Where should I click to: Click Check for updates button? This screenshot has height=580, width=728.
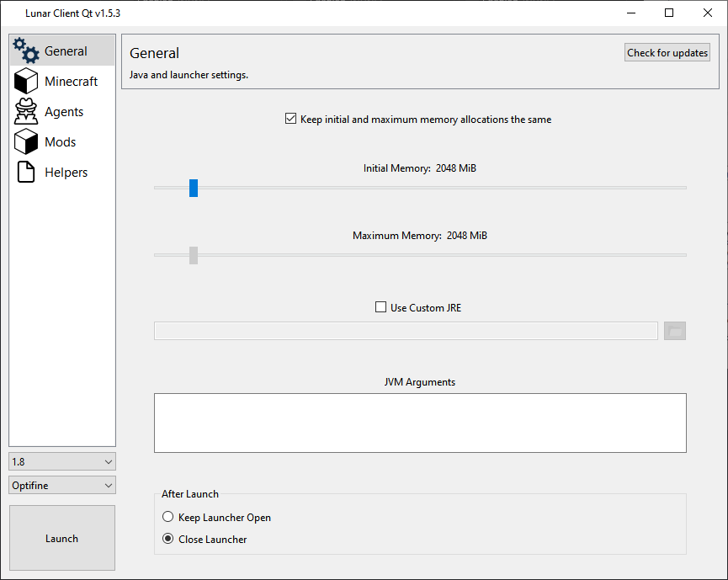[667, 53]
